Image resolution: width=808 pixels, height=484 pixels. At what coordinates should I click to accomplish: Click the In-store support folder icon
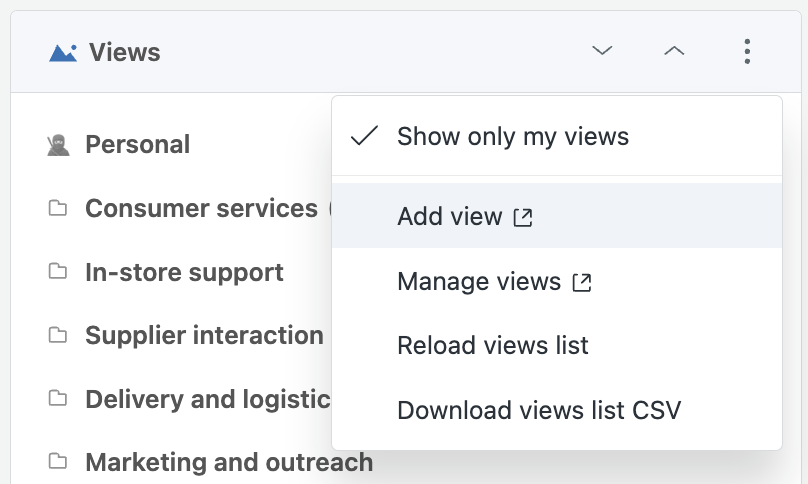(x=58, y=271)
